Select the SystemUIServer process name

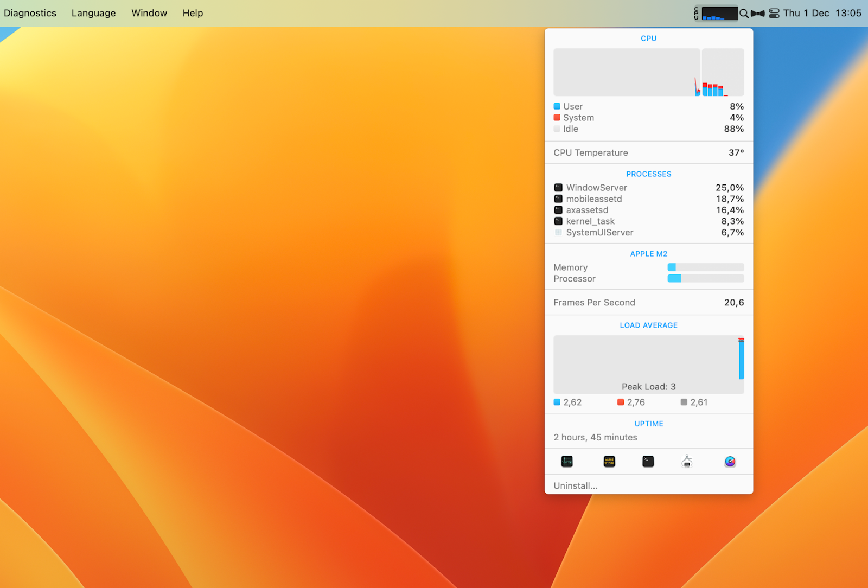[x=600, y=232]
